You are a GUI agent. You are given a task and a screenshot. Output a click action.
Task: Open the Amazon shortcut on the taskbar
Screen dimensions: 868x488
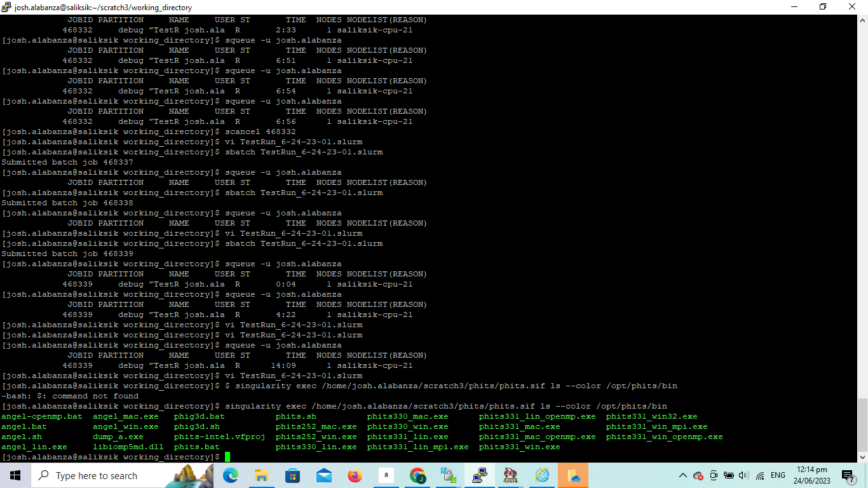386,475
